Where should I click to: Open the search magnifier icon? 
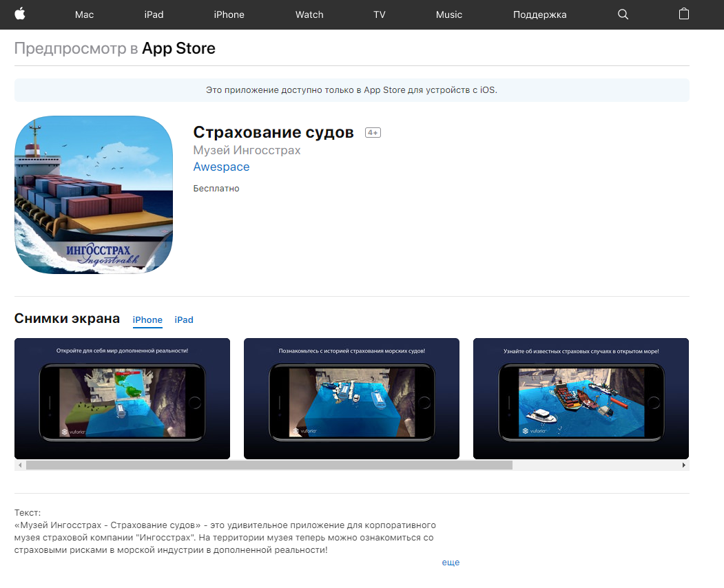tap(623, 14)
